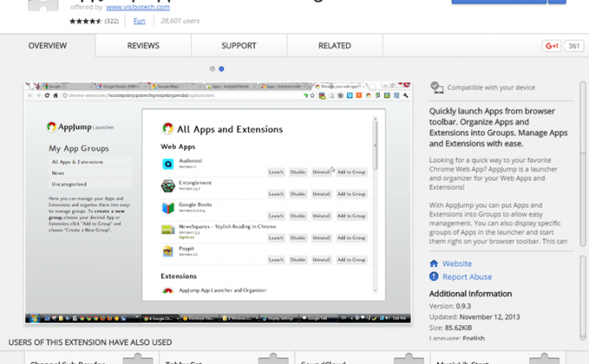589x364 pixels.
Task: Click the AppJump Launcher logo in the preview sidebar
Action: (x=80, y=127)
